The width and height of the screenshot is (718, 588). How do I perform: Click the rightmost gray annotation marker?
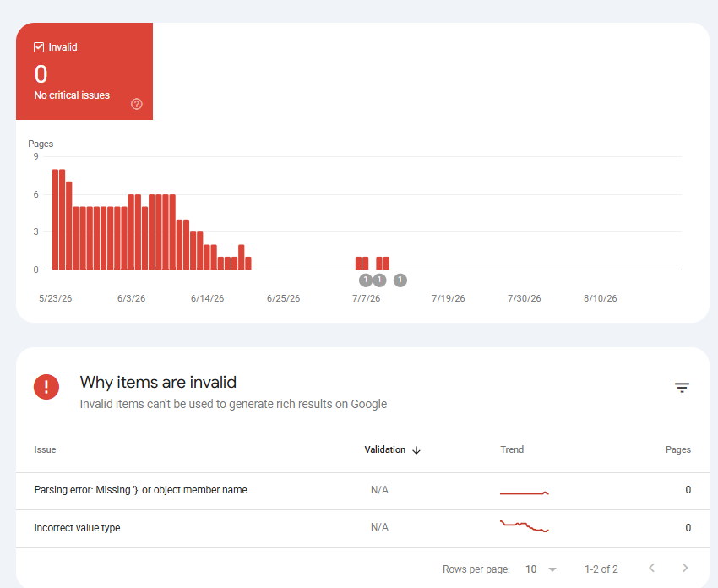[x=400, y=280]
